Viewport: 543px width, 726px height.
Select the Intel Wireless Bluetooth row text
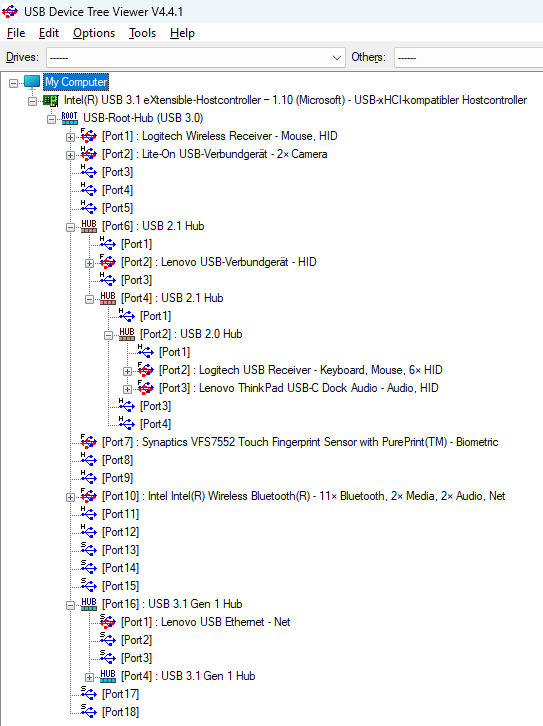tap(304, 496)
